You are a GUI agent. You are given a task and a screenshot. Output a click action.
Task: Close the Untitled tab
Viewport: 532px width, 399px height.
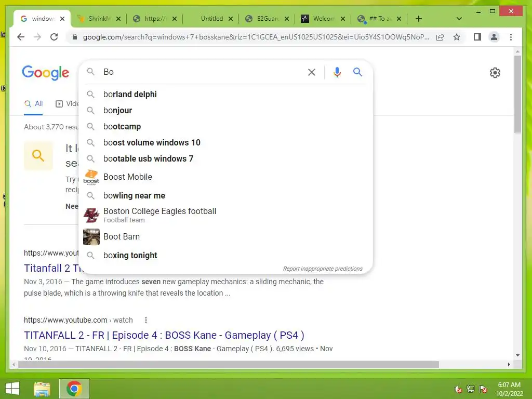(231, 19)
